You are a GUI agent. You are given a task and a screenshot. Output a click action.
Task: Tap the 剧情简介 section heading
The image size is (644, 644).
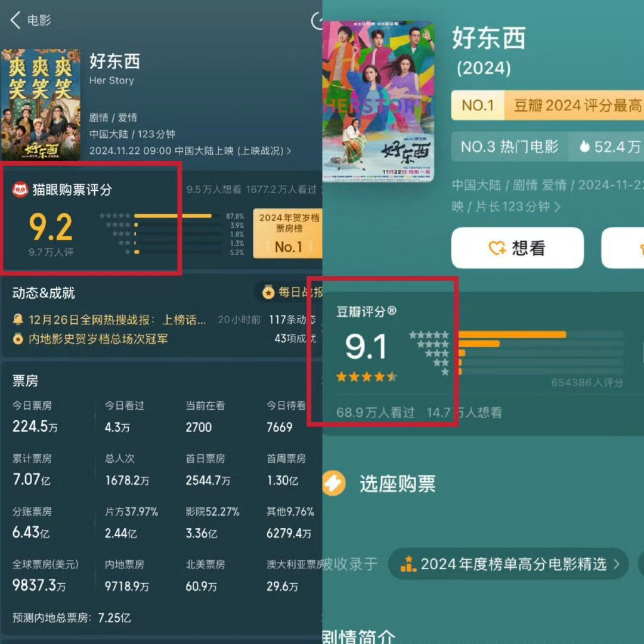coord(358,637)
